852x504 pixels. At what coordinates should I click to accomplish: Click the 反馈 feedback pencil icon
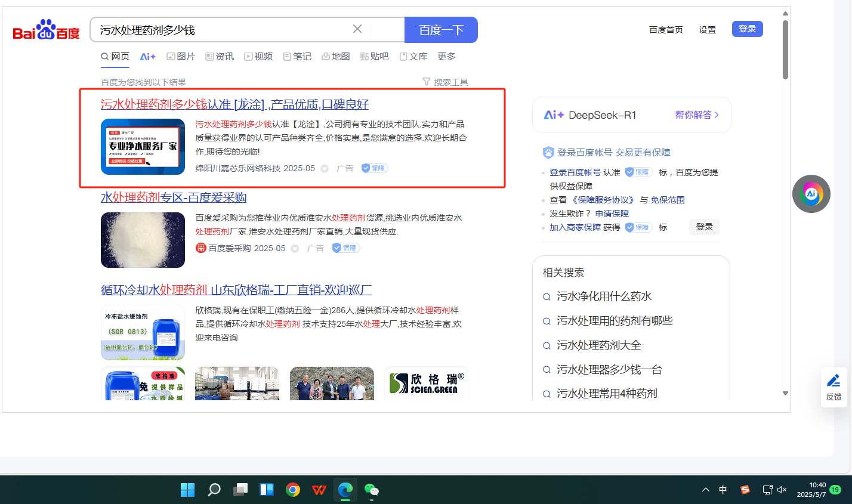pos(834,381)
